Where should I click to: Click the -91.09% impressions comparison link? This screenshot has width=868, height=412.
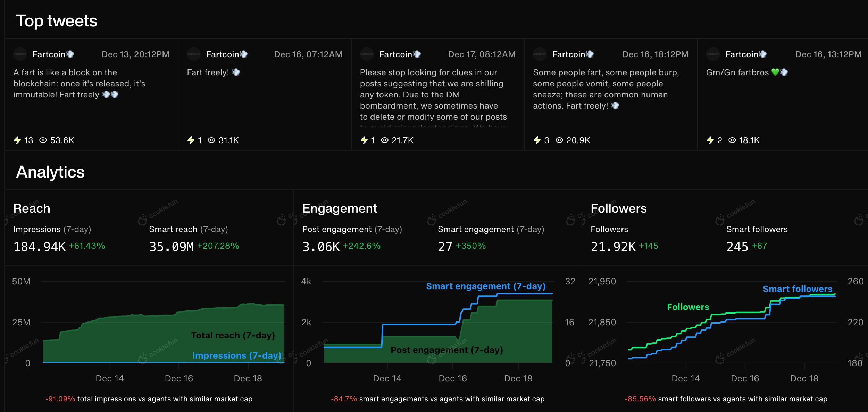pos(61,399)
